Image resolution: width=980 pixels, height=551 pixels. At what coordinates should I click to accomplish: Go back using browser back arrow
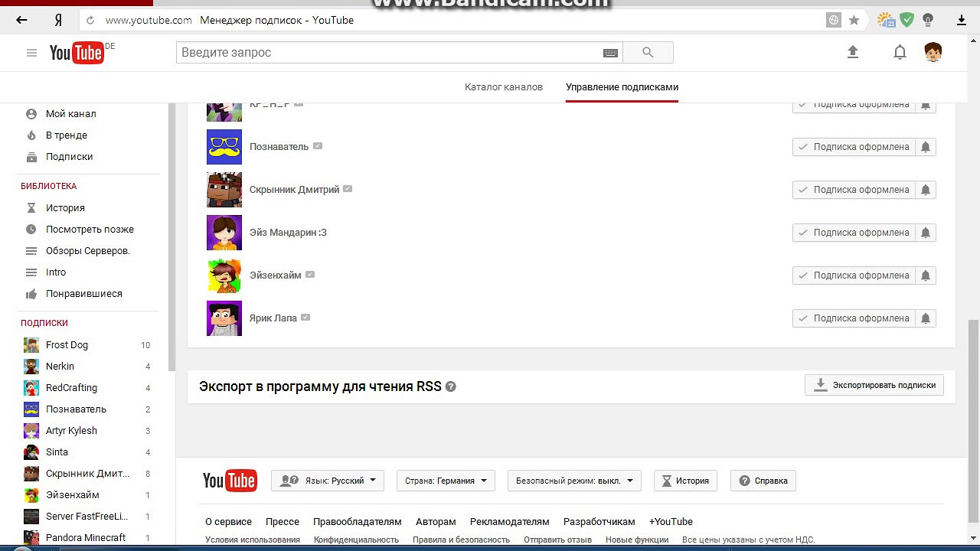point(21,21)
